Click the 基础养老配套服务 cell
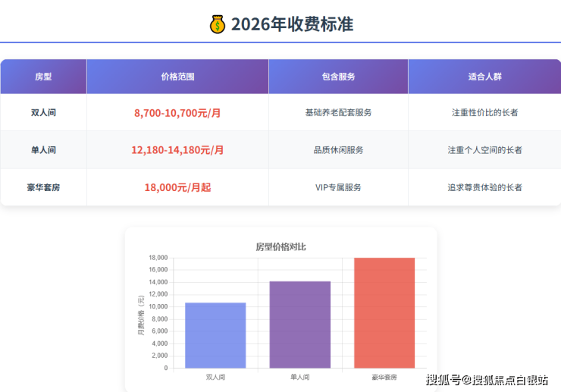The image size is (561, 392). (x=338, y=113)
